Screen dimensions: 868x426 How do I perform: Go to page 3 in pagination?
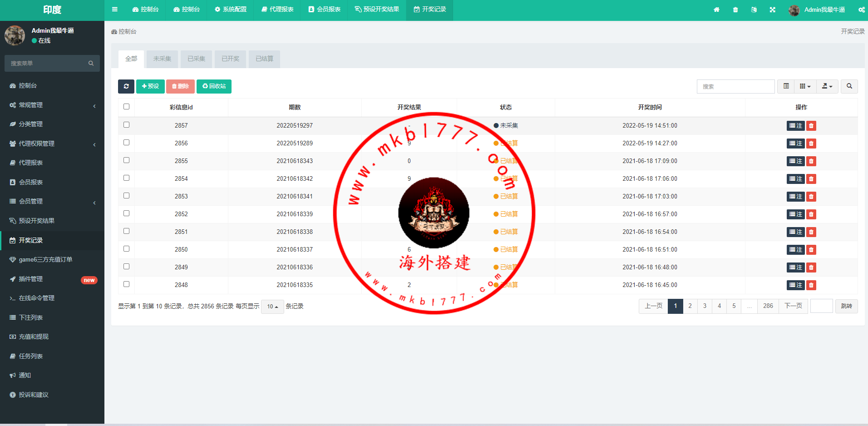point(705,306)
